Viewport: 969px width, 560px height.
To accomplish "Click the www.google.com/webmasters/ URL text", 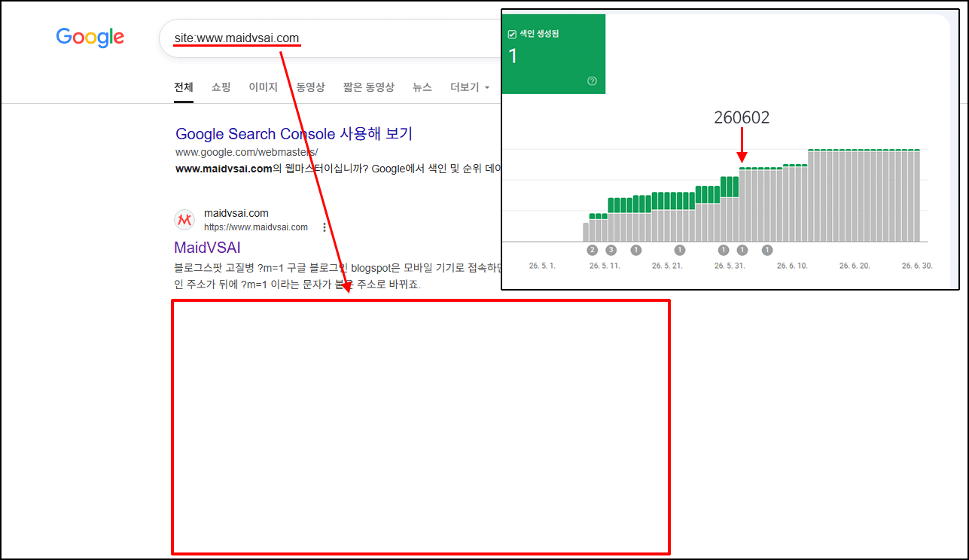I will 247,152.
